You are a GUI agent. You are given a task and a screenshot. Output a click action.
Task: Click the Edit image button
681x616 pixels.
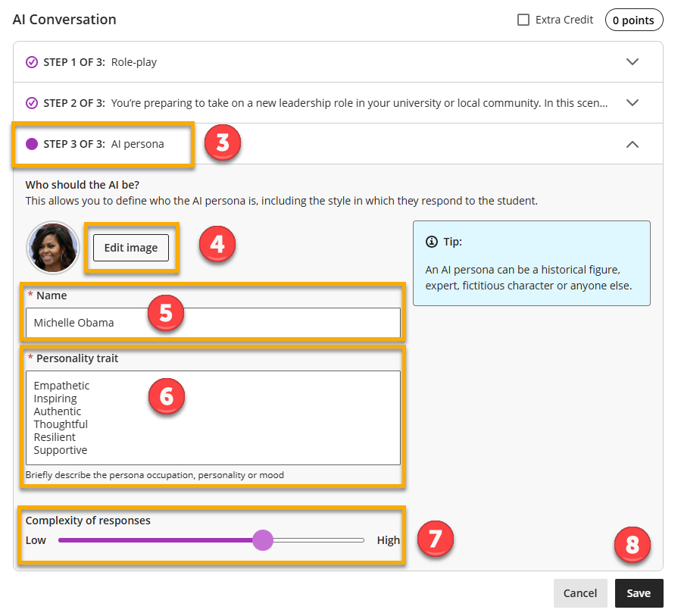point(131,248)
